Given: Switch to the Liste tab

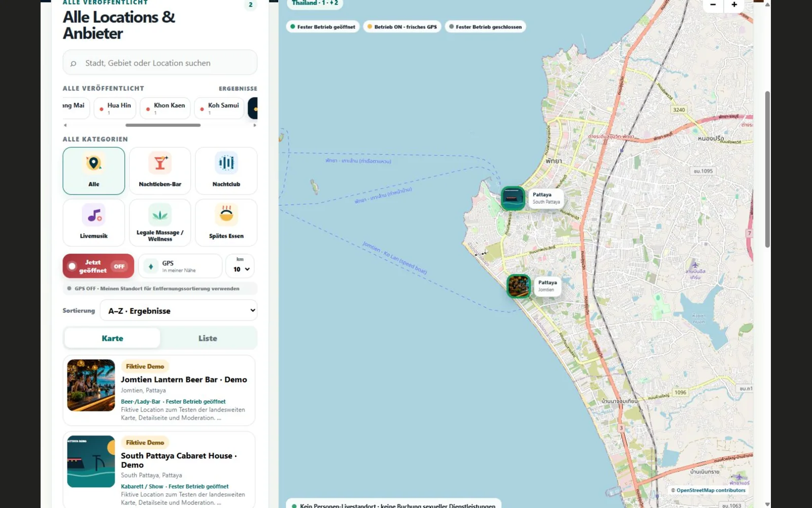Looking at the screenshot, I should click(208, 338).
